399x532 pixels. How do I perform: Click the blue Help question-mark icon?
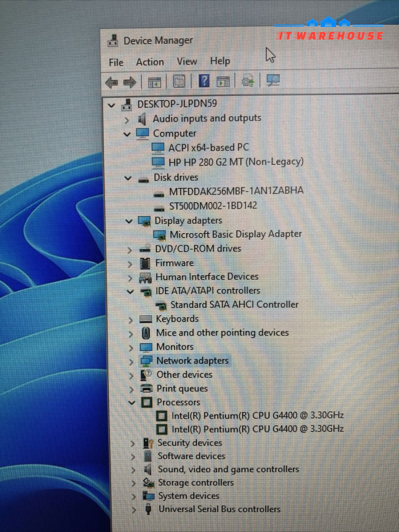point(204,81)
